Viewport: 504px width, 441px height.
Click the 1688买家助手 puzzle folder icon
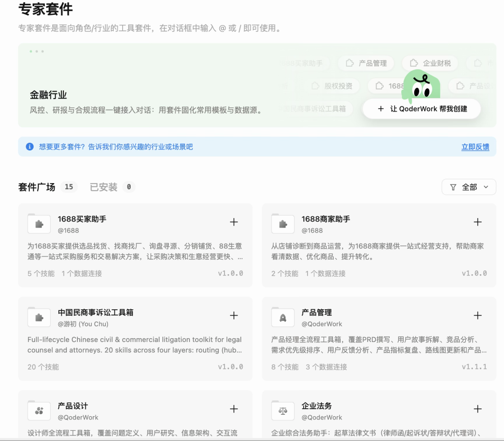[39, 224]
